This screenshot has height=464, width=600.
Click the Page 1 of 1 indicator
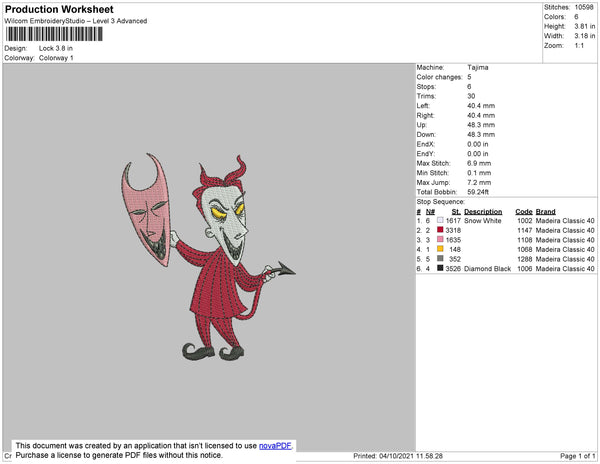[577, 456]
